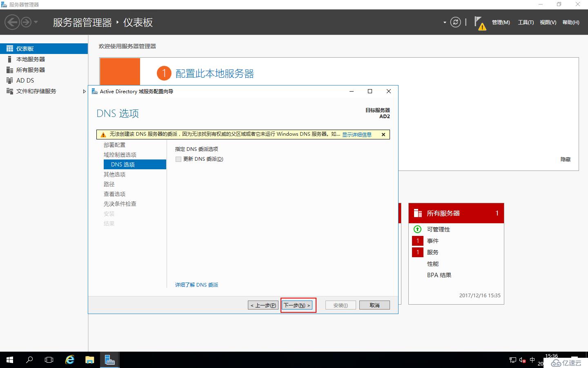588x368 pixels.
Task: Click 显示详细信息 in the warning bar
Action: tap(357, 135)
